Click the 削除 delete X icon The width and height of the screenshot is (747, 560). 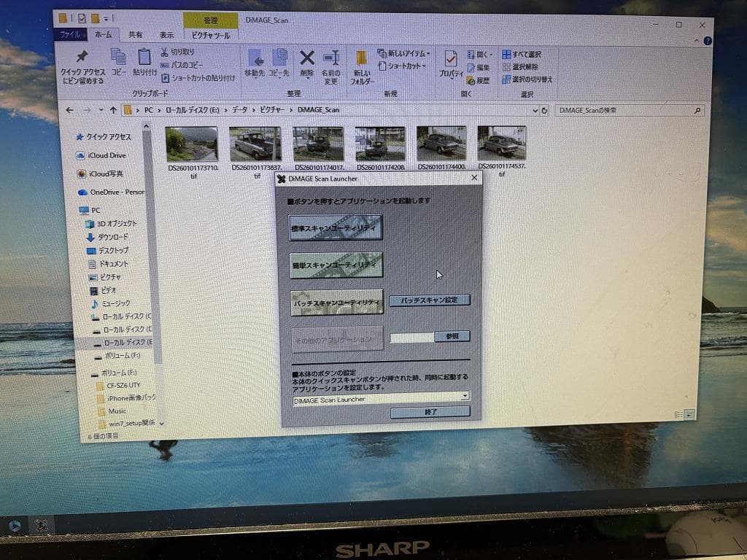pyautogui.click(x=307, y=58)
